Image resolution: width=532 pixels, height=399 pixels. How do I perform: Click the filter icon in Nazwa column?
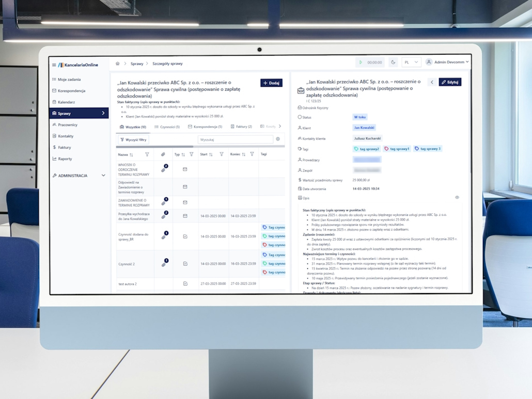(147, 154)
